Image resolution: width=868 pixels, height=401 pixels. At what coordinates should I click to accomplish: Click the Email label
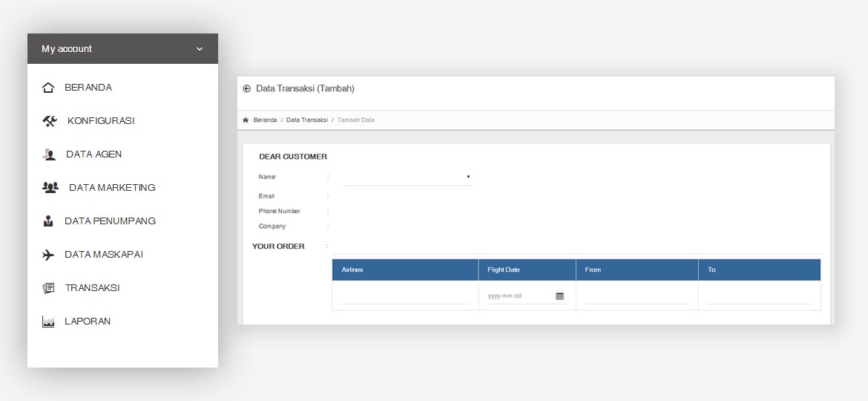(266, 196)
